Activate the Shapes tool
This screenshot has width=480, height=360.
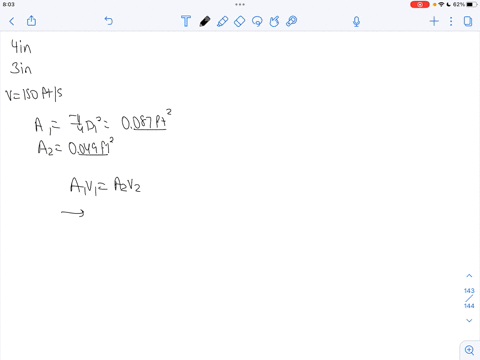(x=274, y=21)
